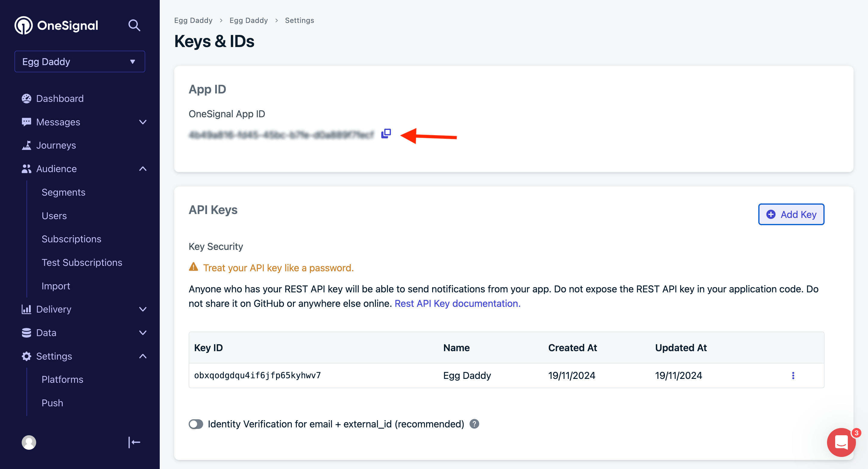This screenshot has height=469, width=868.
Task: Click the Dashboard gauge icon
Action: (26, 98)
